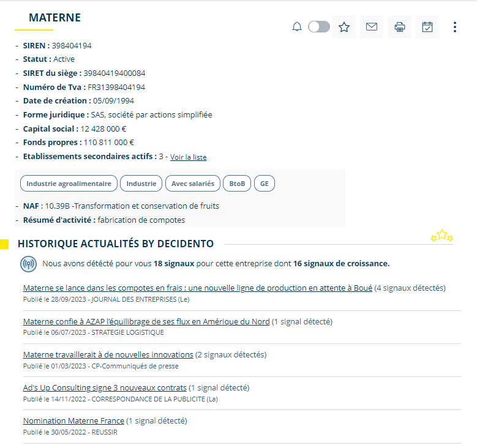Screen dimensions: 477x448
Task: Toggle the alert switch for Materne
Action: 319,27
